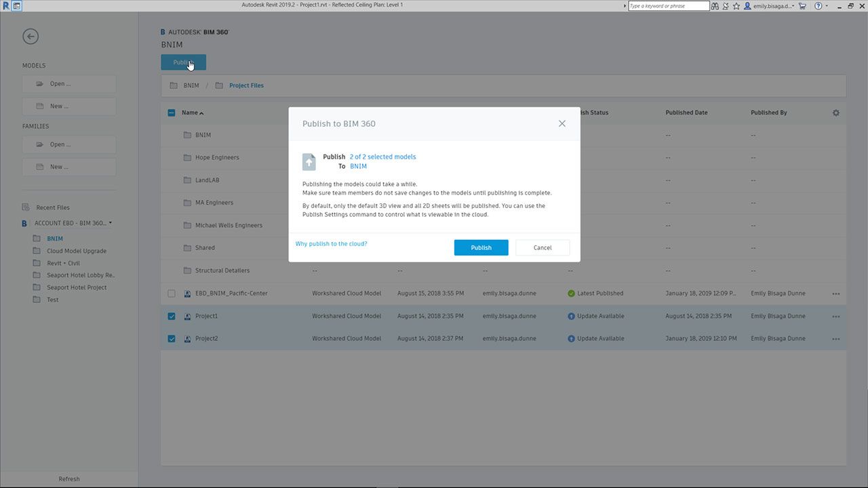Open the Help dropdown arrow
The image size is (868, 488).
(x=827, y=6)
